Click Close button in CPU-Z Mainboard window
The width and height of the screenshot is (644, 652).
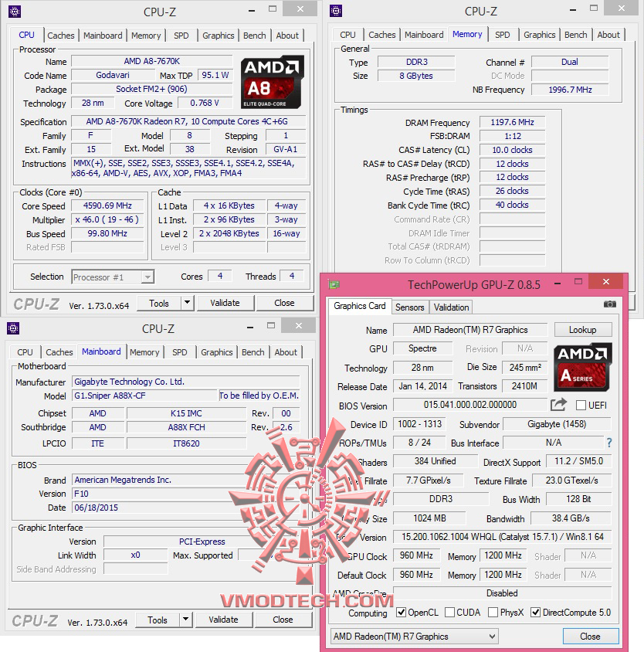pyautogui.click(x=283, y=620)
